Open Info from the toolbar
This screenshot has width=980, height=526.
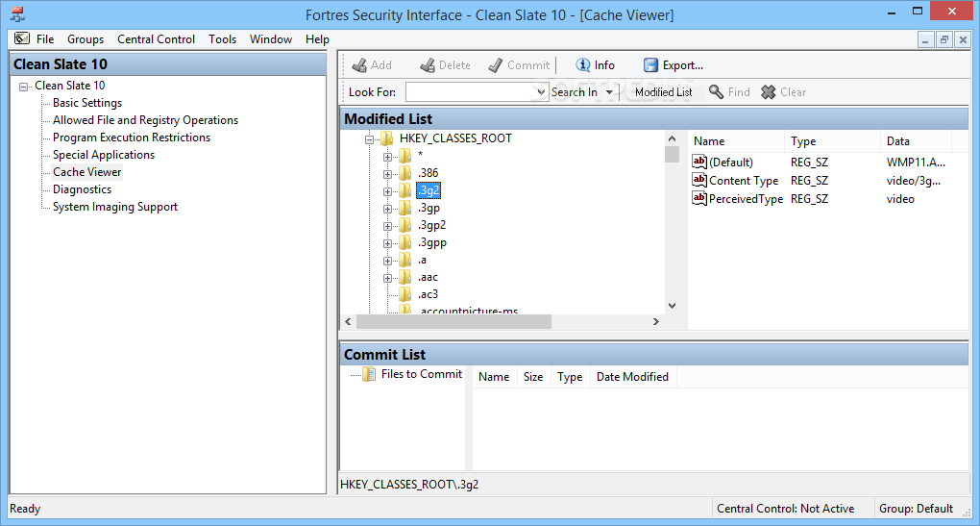coord(595,65)
